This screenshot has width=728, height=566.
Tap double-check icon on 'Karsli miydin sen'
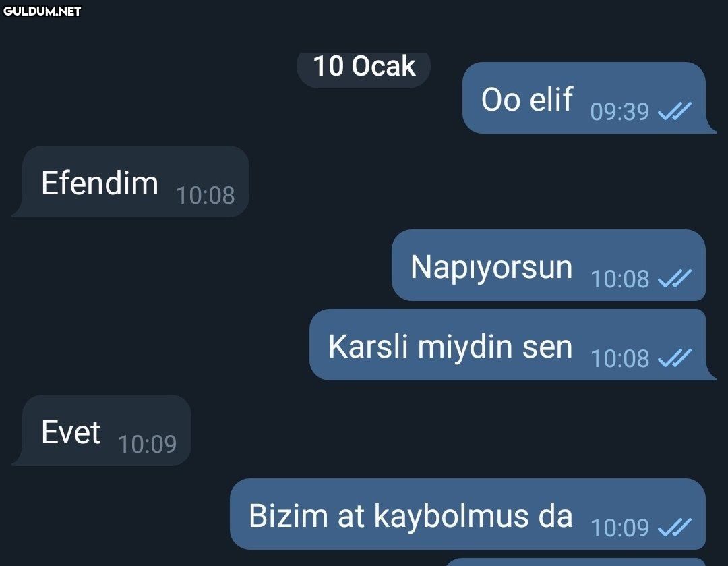coord(675,358)
